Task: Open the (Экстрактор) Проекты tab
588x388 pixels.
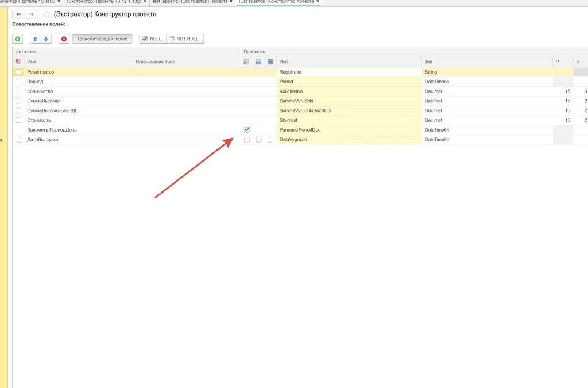Action: click(104, 2)
